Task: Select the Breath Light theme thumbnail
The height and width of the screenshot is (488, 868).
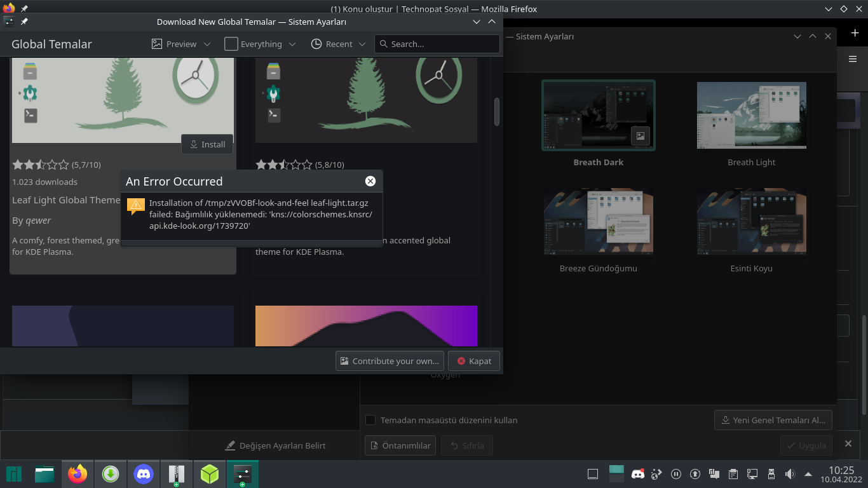Action: tap(752, 116)
